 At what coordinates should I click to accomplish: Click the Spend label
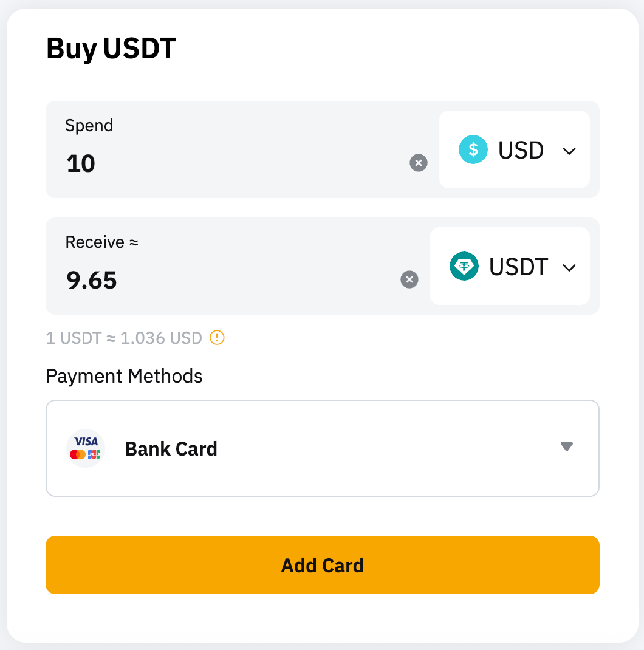click(89, 125)
